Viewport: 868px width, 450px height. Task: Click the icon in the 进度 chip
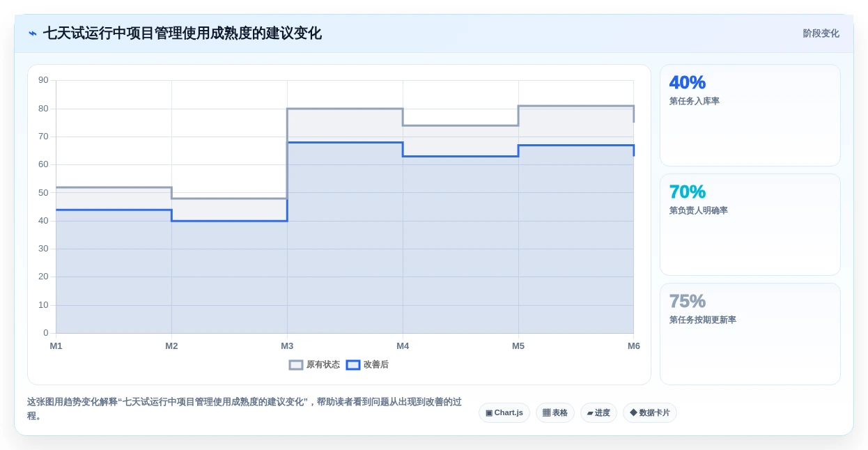tap(590, 413)
